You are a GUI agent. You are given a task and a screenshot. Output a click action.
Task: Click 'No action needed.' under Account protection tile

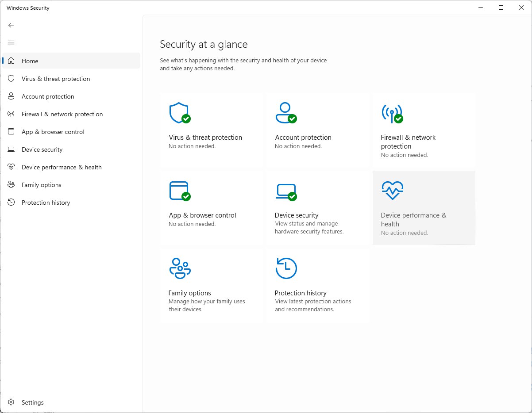(x=298, y=146)
